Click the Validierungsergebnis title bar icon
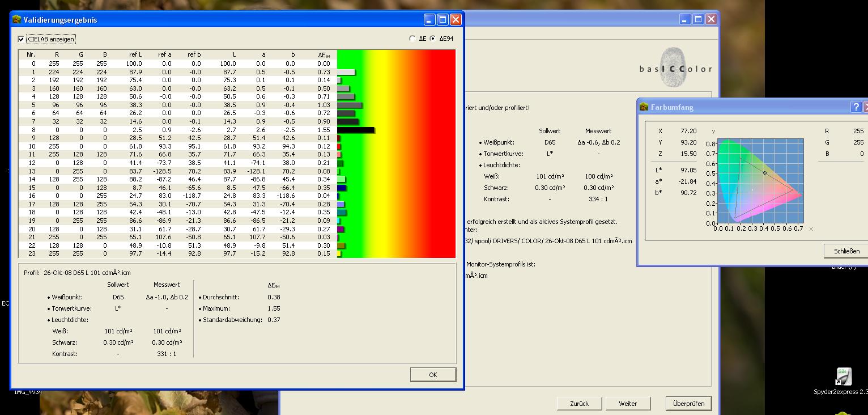The width and height of the screenshot is (868, 415). pos(17,20)
